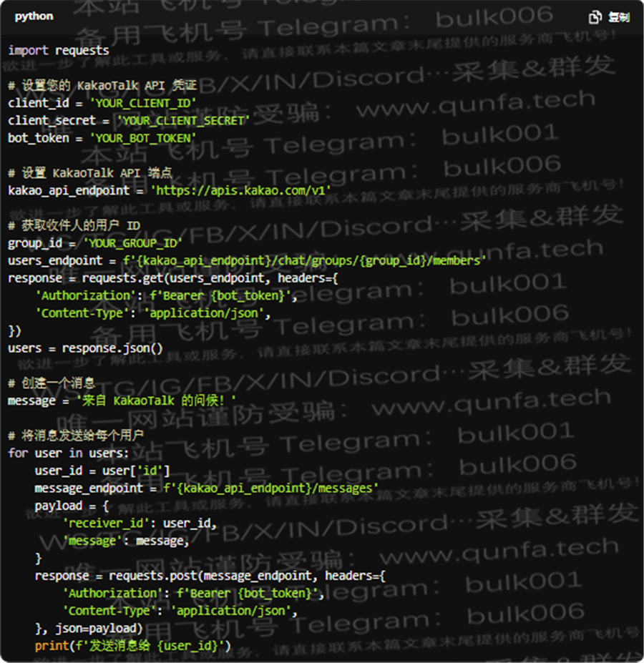
Task: Click the line "message = '来自 KakaoTalk 的问候！'"
Action: (122, 401)
